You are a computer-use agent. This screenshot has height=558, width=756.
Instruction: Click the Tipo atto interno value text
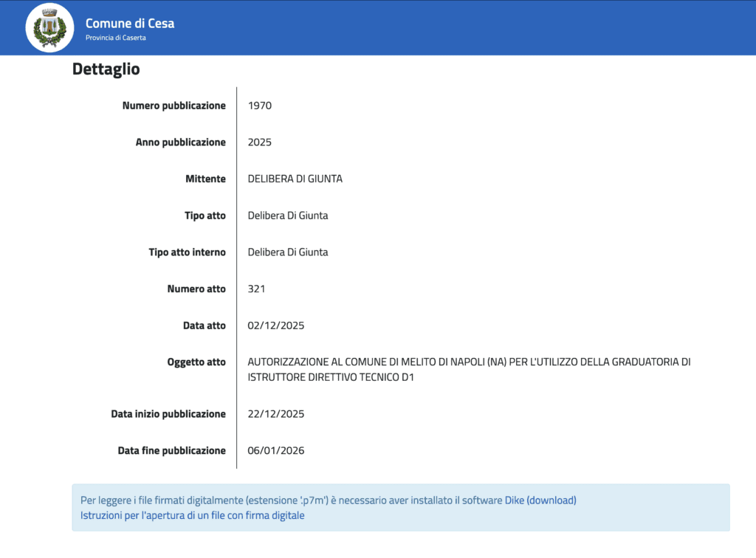click(x=288, y=252)
